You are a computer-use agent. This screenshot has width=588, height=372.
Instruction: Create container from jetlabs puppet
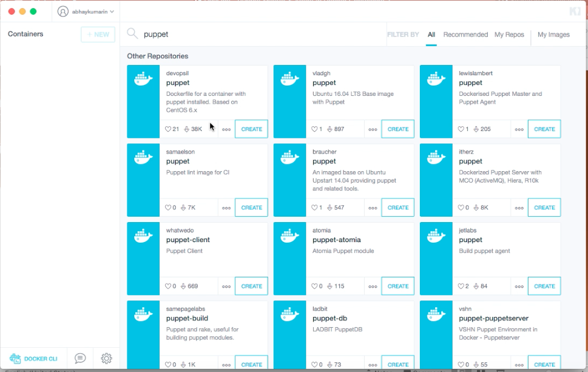544,286
